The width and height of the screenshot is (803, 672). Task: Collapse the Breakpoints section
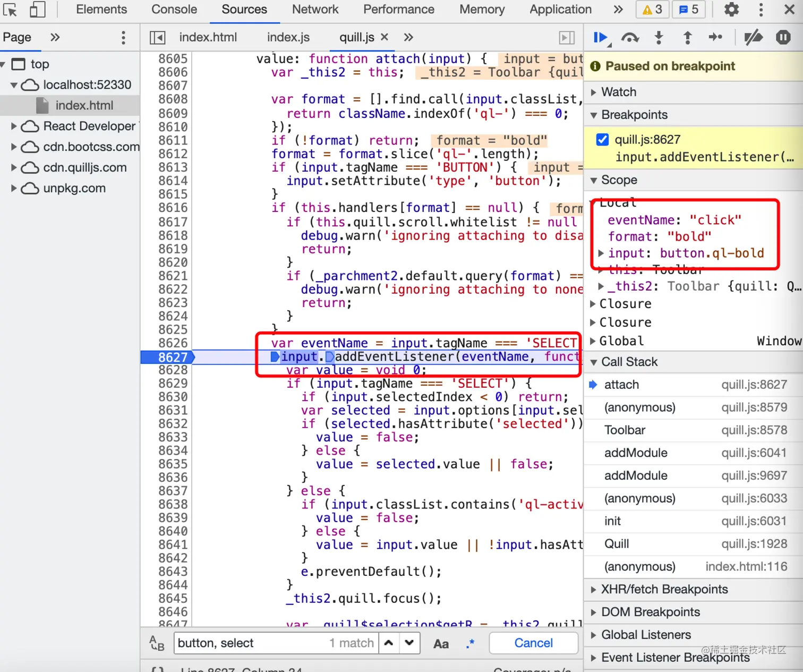pos(693,115)
